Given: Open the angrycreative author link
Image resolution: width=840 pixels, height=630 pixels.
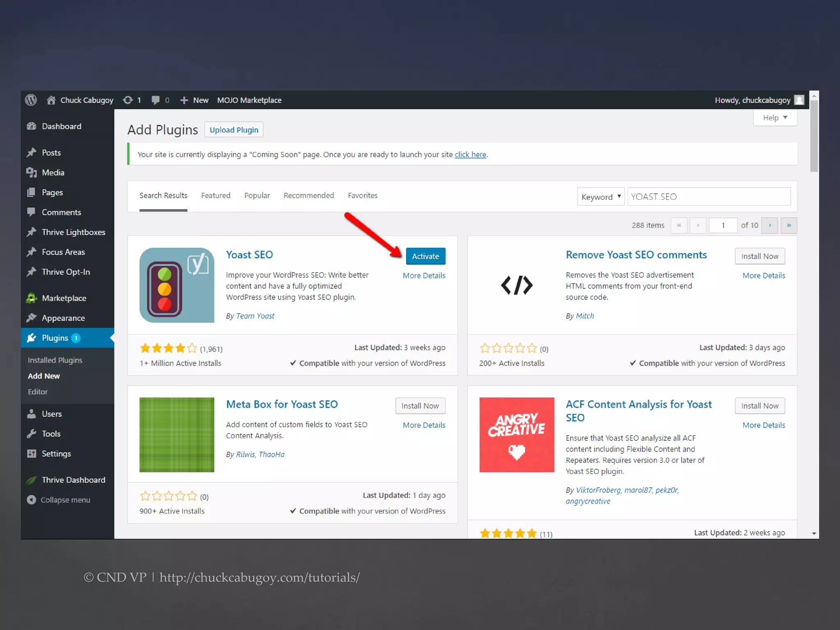Looking at the screenshot, I should (588, 501).
